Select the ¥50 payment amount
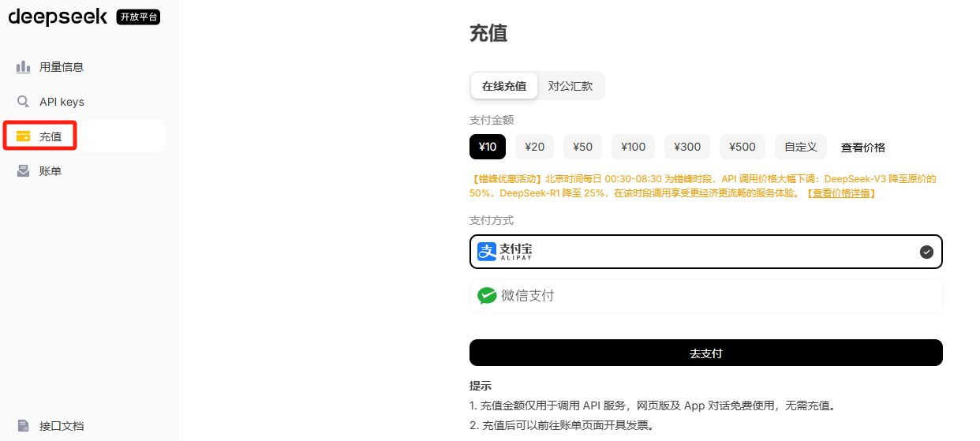 [x=583, y=147]
